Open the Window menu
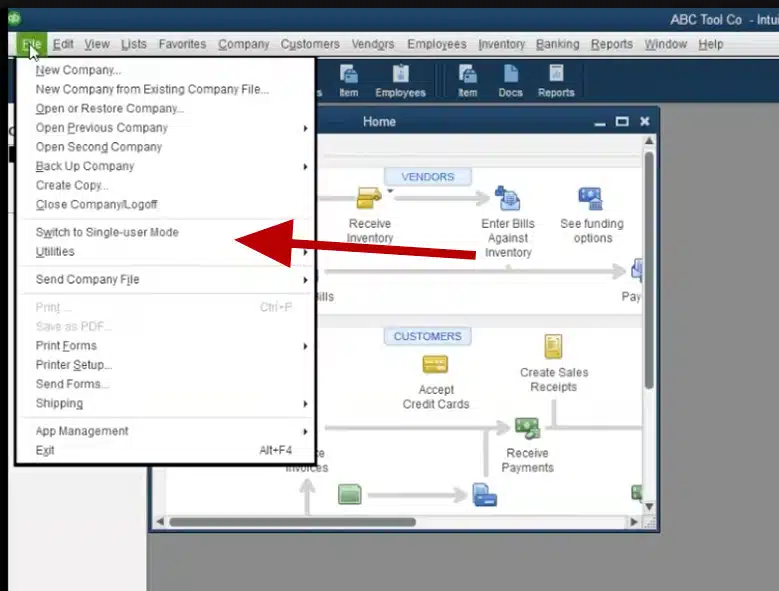 coord(665,44)
